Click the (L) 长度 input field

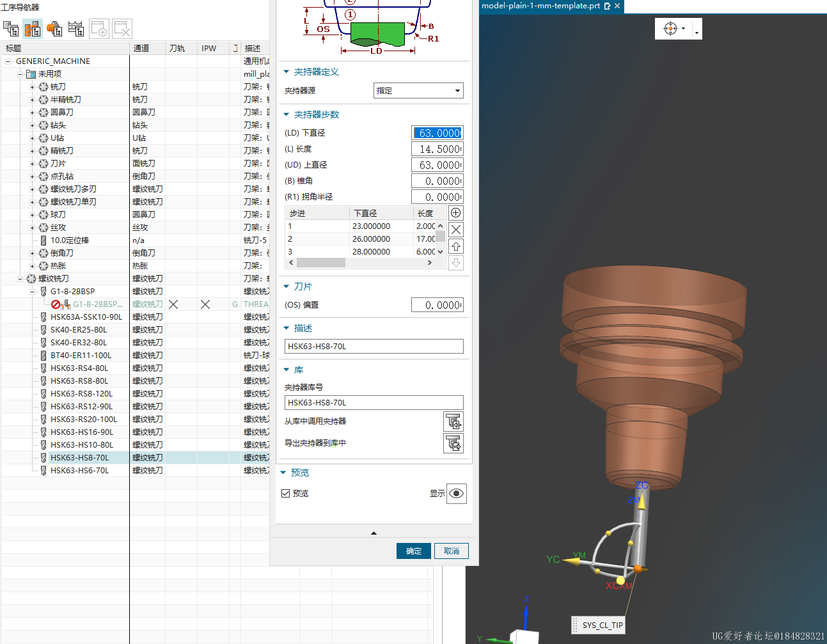(x=437, y=149)
